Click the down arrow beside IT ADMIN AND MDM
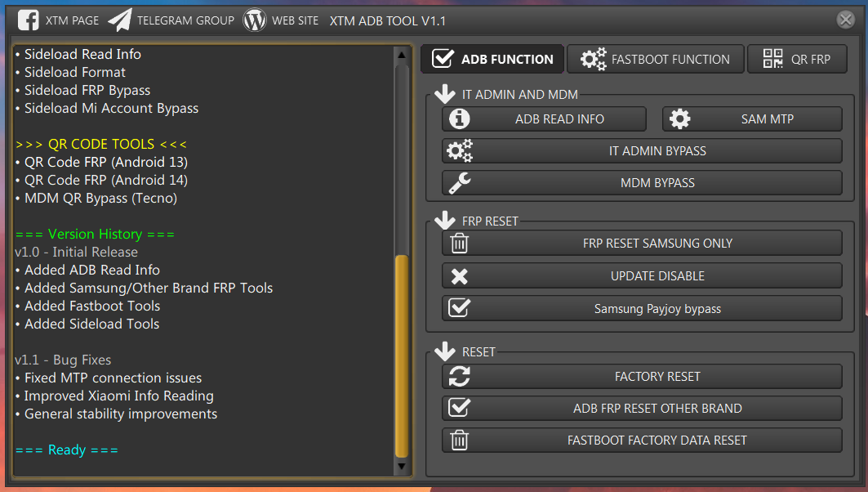Viewport: 868px width, 492px height. coord(444,94)
